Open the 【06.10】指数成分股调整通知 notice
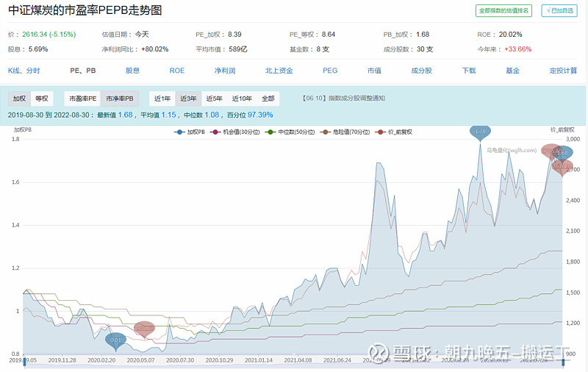The image size is (588, 372). click(343, 99)
